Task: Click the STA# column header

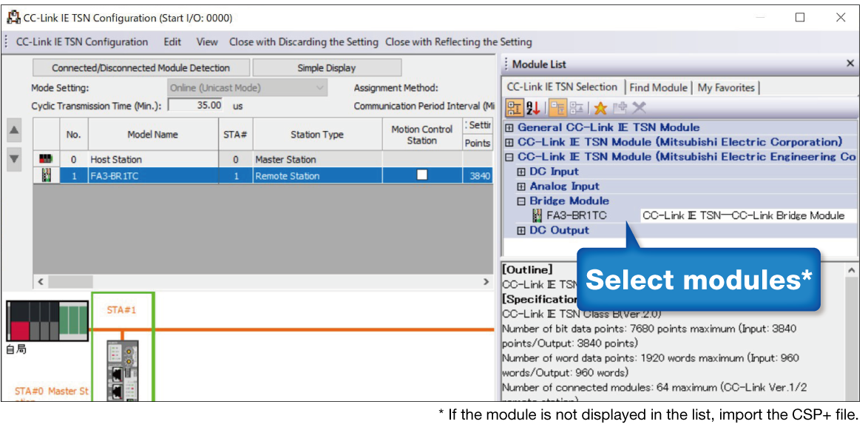Action: coord(235,135)
